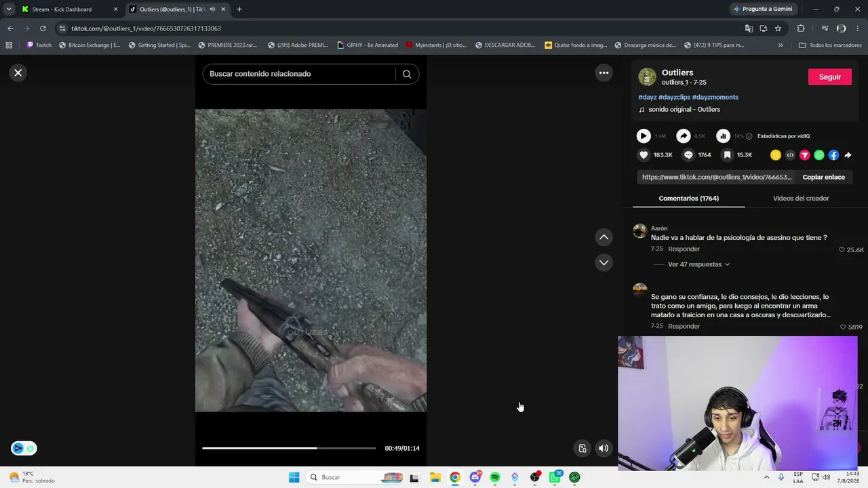Click the Pregunta a Gemini button
The image size is (868, 488).
pos(762,9)
